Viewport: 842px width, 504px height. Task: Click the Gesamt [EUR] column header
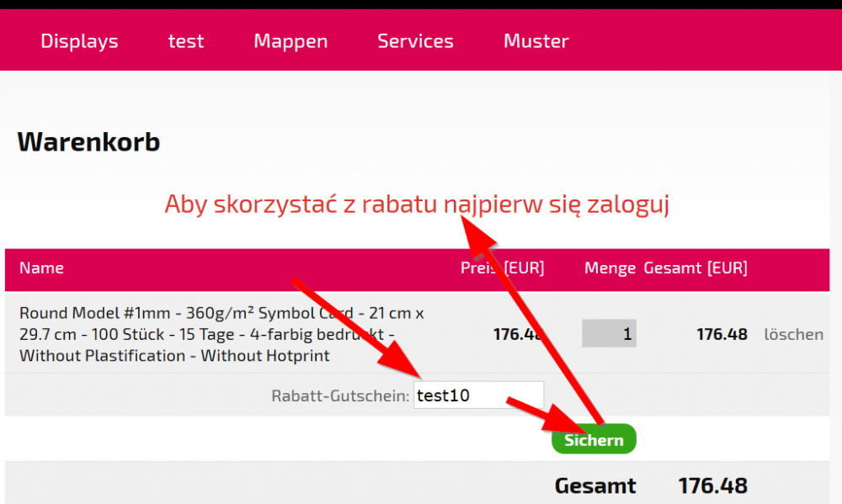(695, 268)
